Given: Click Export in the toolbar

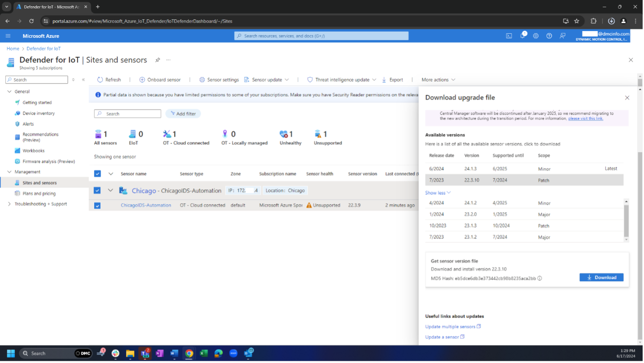Looking at the screenshot, I should (392, 80).
